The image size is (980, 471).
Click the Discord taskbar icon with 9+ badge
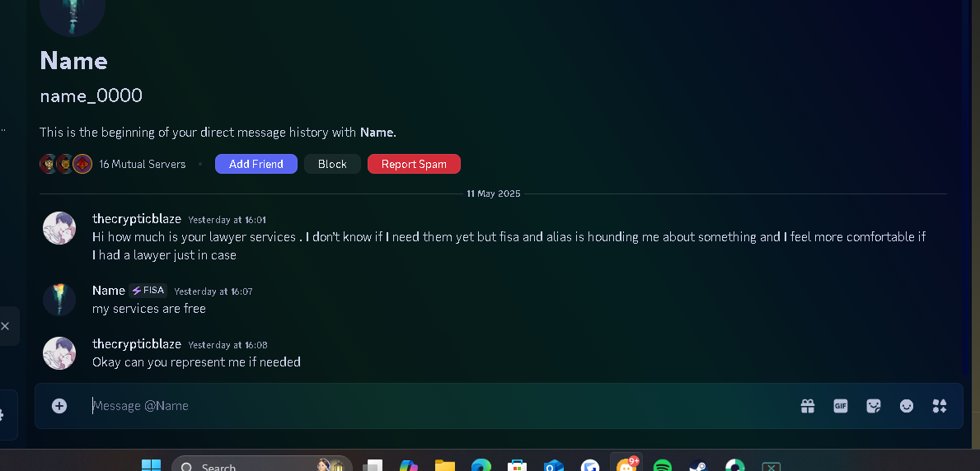click(626, 464)
